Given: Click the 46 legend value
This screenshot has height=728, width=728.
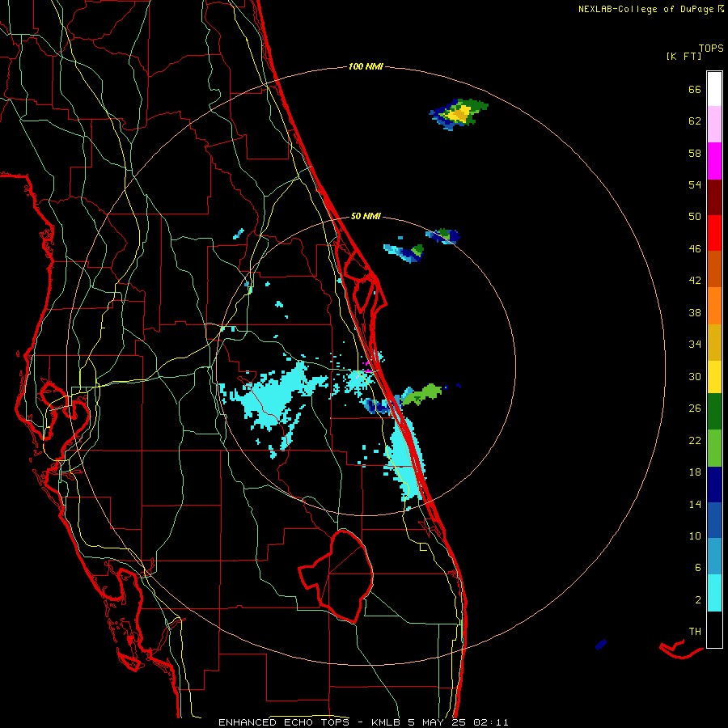Looking at the screenshot, I should 695,249.
